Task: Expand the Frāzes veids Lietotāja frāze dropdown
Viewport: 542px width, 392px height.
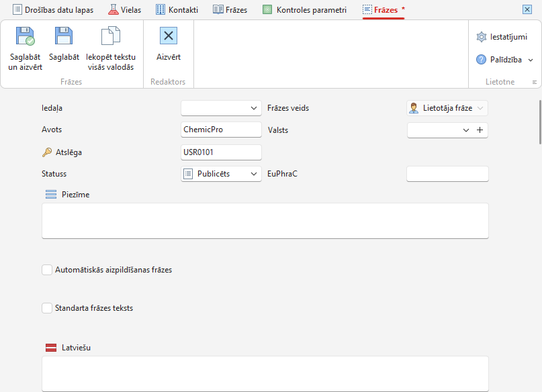Action: (447, 108)
